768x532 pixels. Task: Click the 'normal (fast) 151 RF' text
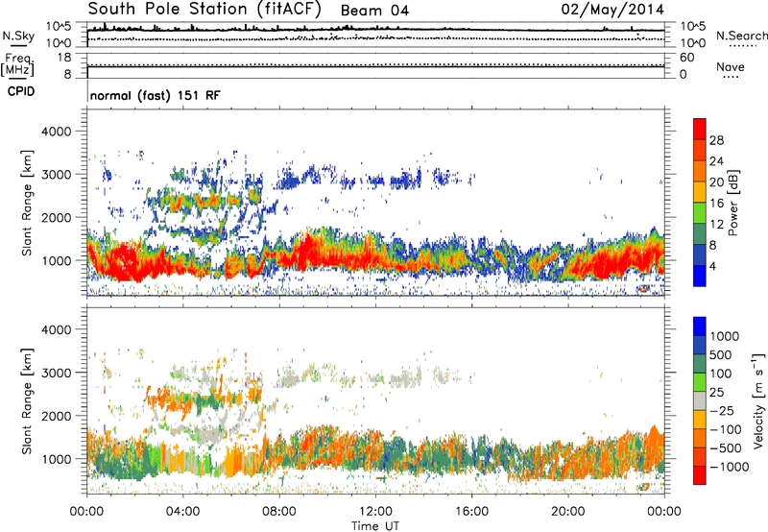click(156, 95)
